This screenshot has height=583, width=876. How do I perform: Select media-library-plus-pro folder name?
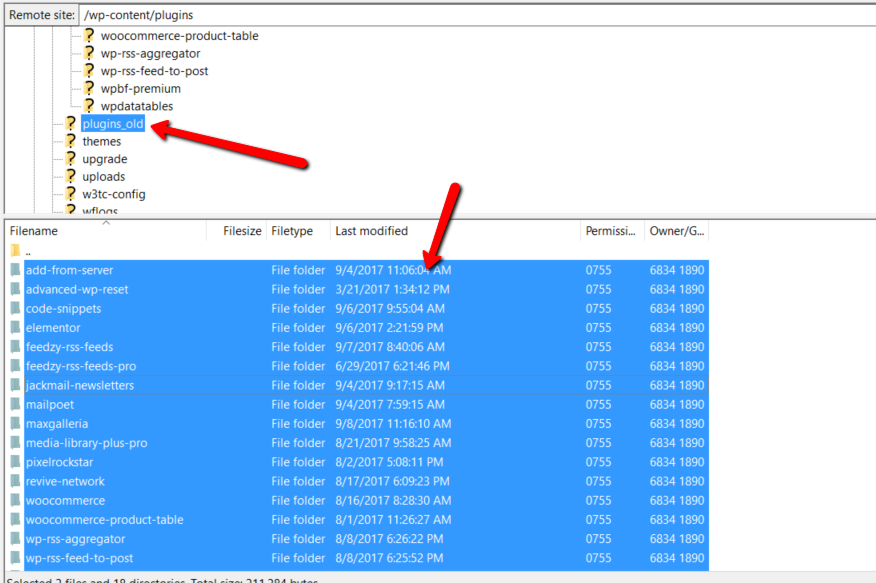tap(87, 443)
